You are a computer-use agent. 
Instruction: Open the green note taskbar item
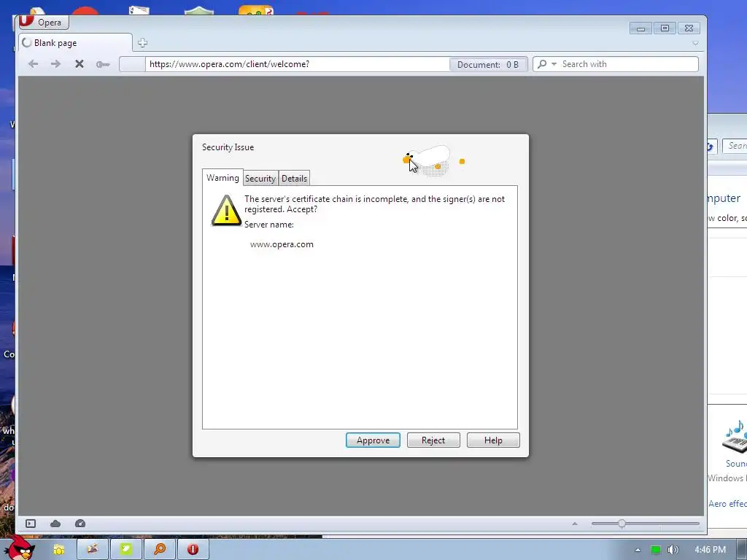125,549
